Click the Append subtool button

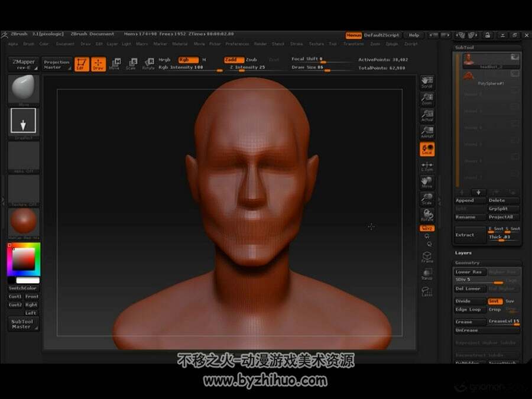470,200
